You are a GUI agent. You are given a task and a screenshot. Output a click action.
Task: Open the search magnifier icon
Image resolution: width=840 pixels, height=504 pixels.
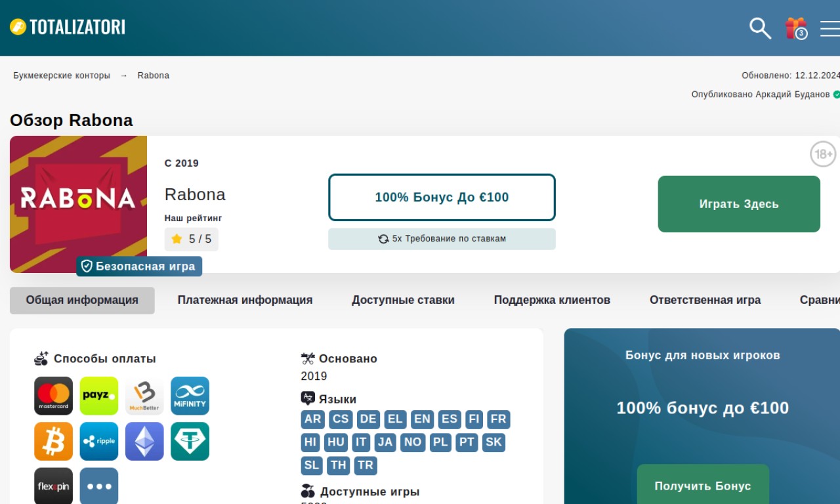click(x=760, y=28)
